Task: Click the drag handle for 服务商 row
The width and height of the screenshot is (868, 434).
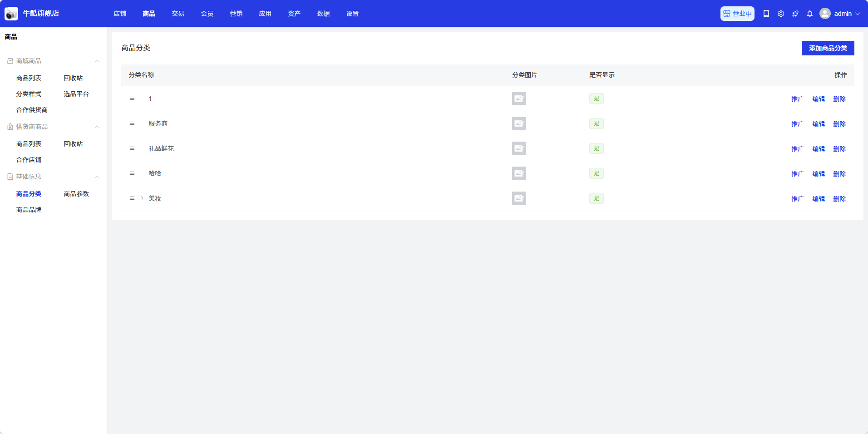Action: click(132, 123)
